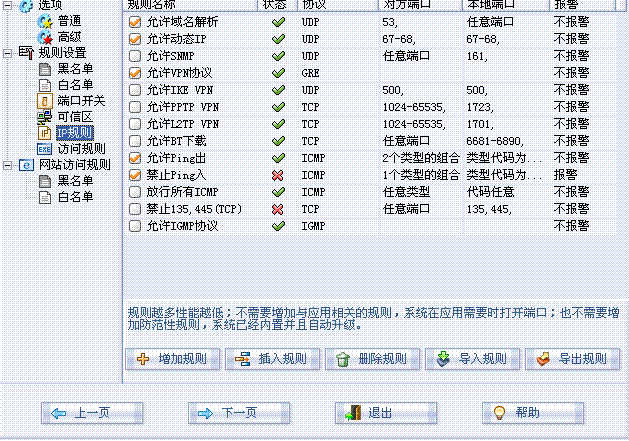The width and height of the screenshot is (629, 441).
Task: Collapse the 网站访问规则 tree node
Action: coord(7,165)
